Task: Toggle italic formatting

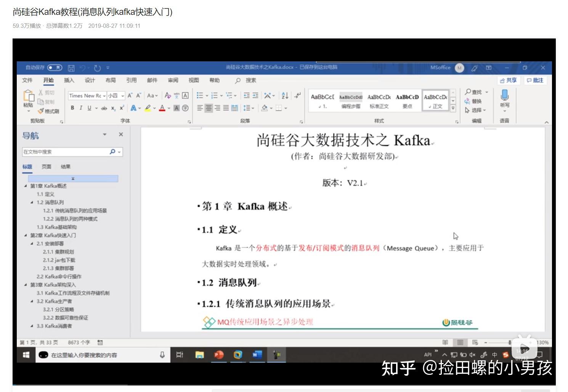Action: click(80, 108)
